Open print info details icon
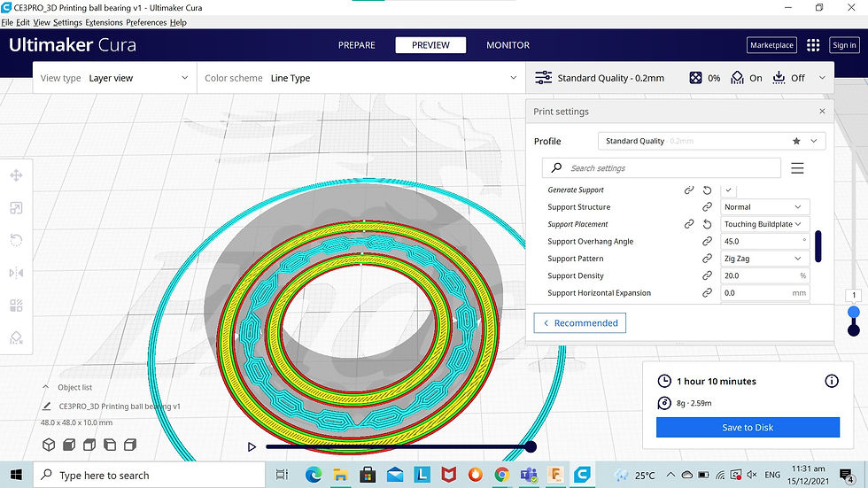868x488 pixels. [832, 381]
